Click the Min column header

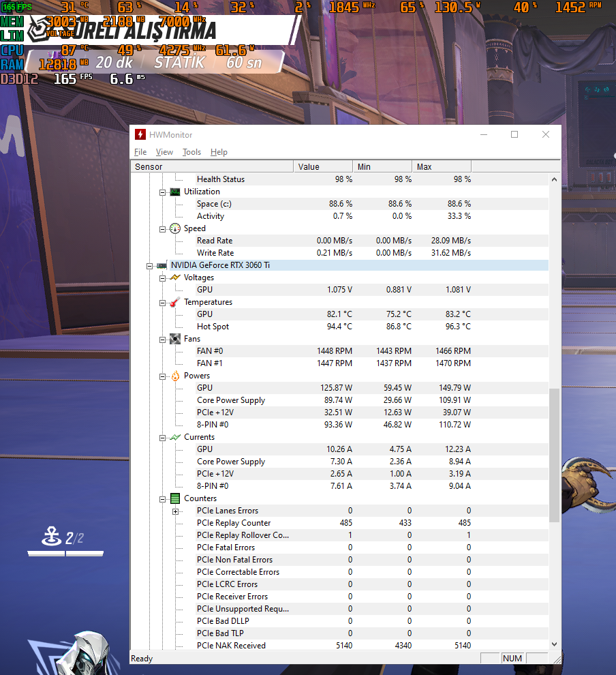coord(382,166)
